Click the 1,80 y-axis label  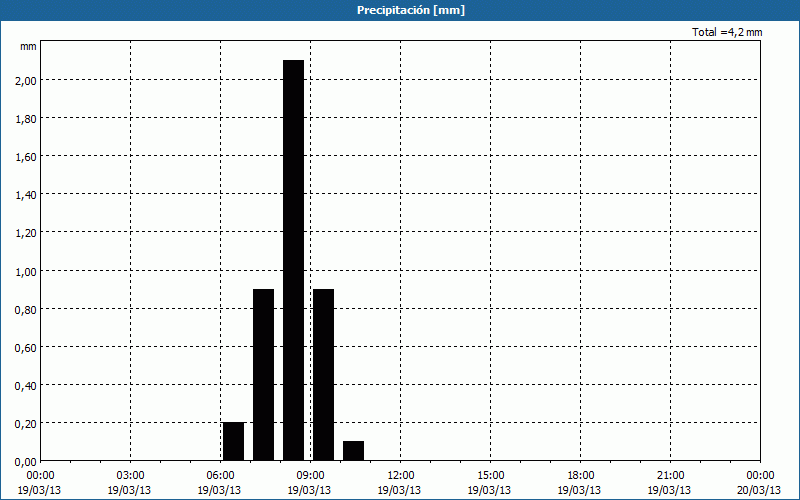(26, 118)
